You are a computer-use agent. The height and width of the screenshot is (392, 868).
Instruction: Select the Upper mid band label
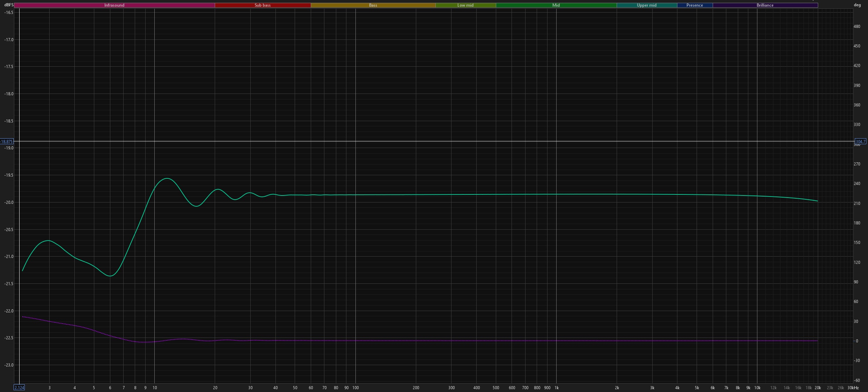[647, 5]
